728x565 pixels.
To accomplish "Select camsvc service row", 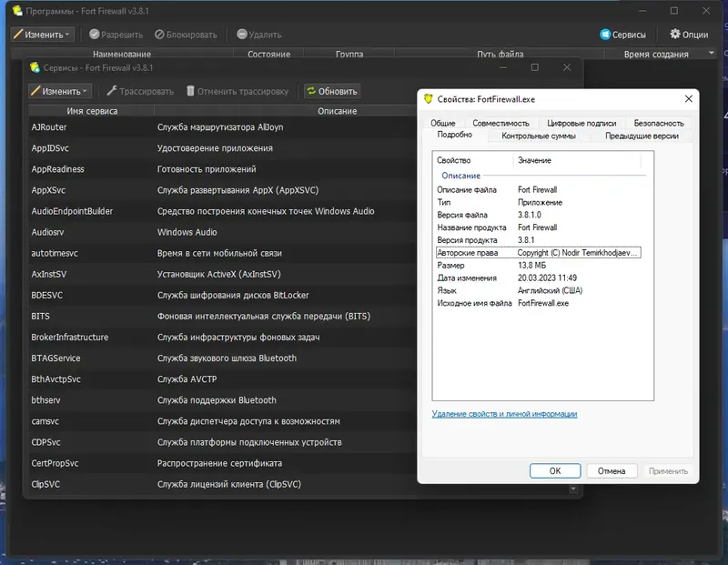I will (222, 421).
